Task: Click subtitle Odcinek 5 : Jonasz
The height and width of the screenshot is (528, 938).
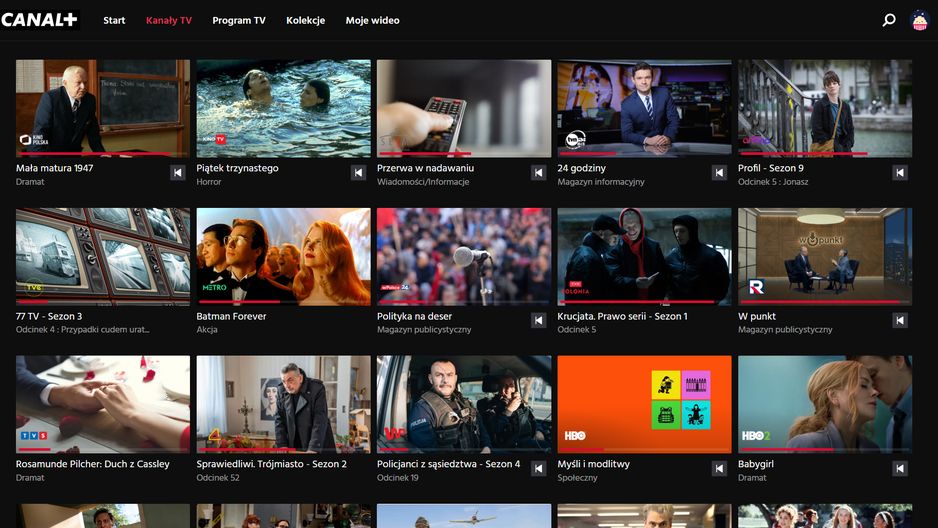Action: (x=773, y=182)
